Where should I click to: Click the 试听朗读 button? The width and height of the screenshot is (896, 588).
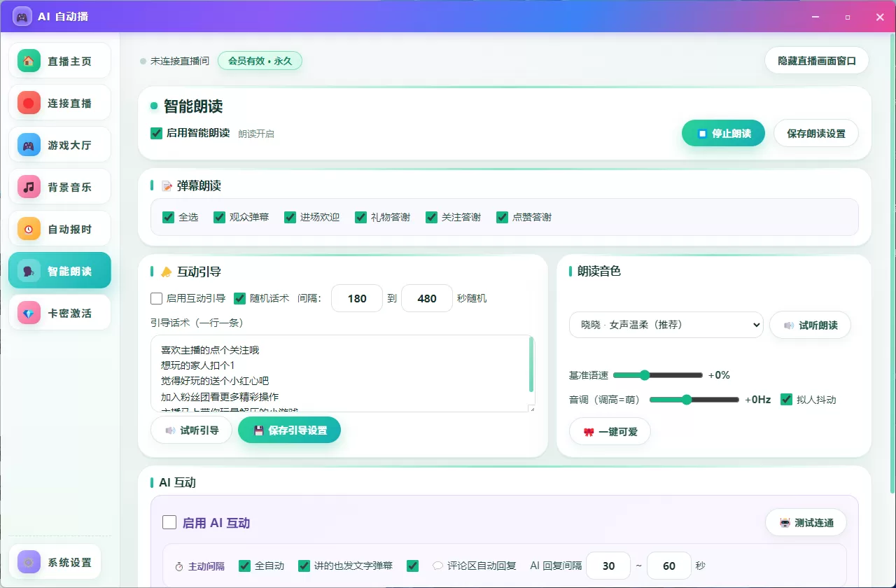(810, 325)
